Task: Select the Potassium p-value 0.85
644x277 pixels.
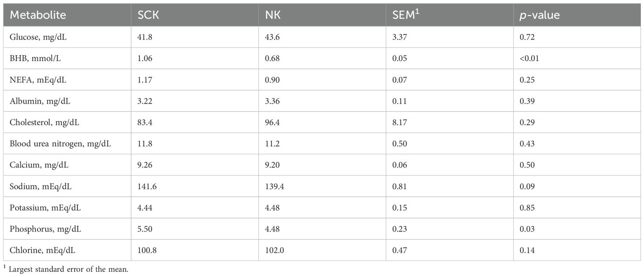Action: (526, 207)
